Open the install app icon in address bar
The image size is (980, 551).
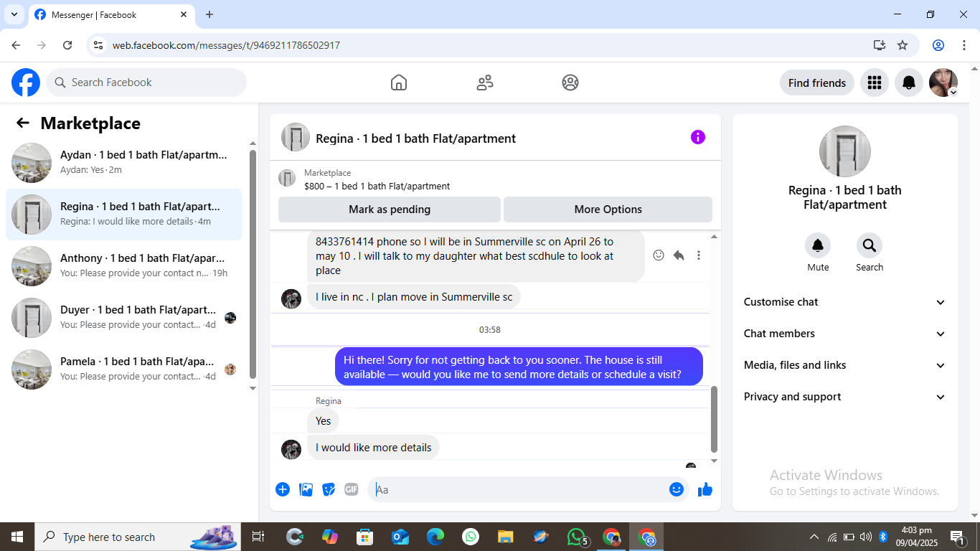click(x=880, y=45)
